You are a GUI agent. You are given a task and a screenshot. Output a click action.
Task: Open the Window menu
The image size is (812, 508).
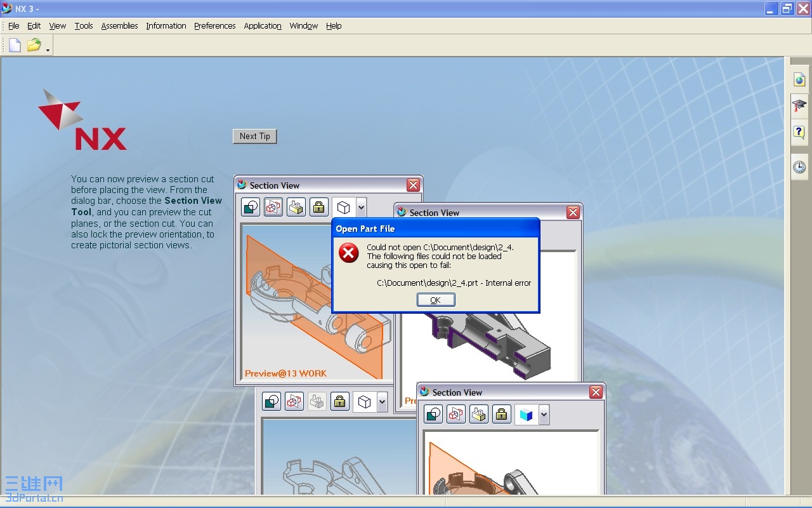303,26
